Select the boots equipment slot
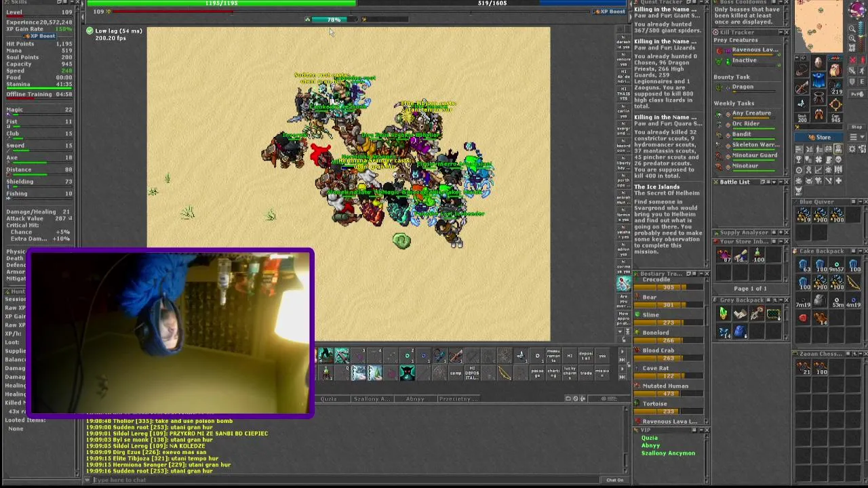Viewport: 868px width, 488px height. pyautogui.click(x=818, y=115)
